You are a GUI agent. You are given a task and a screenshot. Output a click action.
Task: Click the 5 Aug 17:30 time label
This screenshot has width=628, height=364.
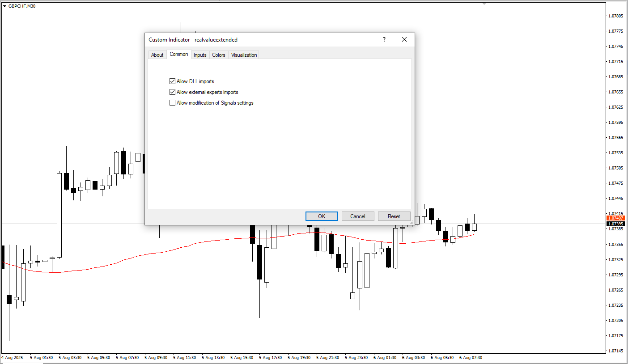pos(271,358)
